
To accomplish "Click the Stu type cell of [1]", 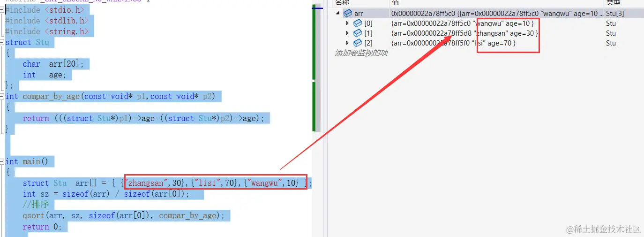I will [611, 33].
